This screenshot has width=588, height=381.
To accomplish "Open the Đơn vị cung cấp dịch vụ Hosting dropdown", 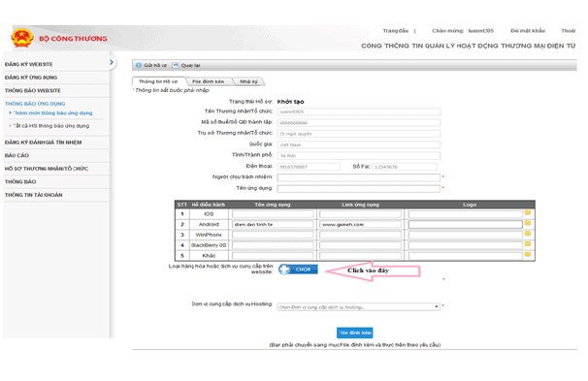I will [x=358, y=306].
